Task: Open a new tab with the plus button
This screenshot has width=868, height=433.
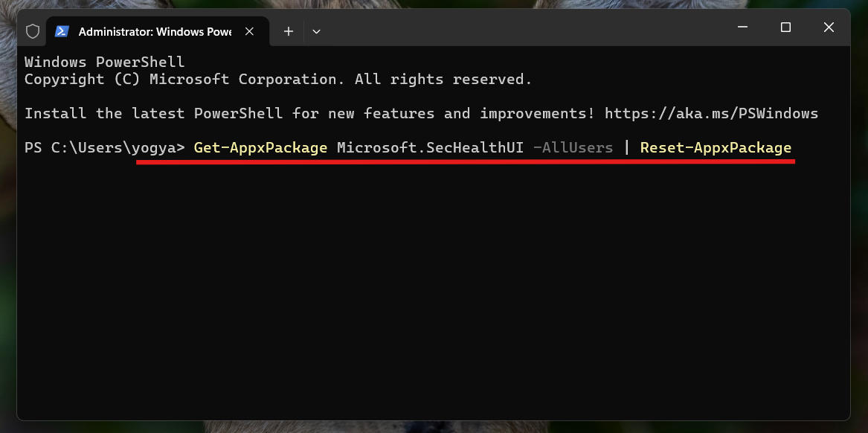Action: click(x=288, y=31)
